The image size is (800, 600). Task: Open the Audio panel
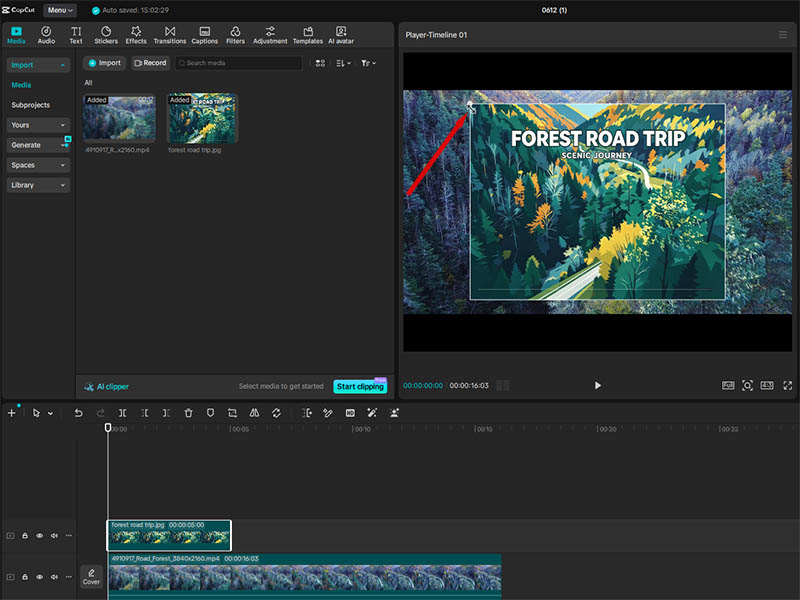[x=46, y=35]
